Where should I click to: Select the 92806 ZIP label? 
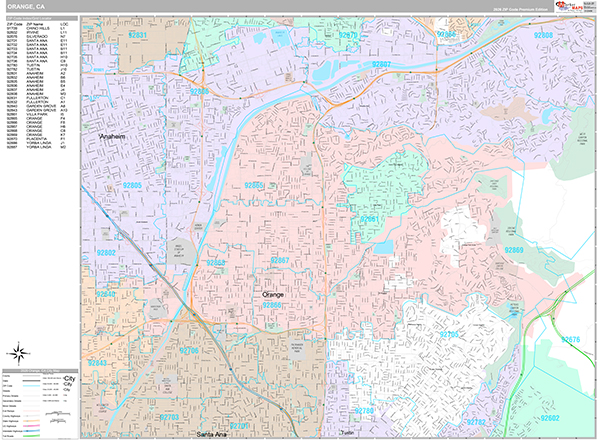tap(199, 92)
